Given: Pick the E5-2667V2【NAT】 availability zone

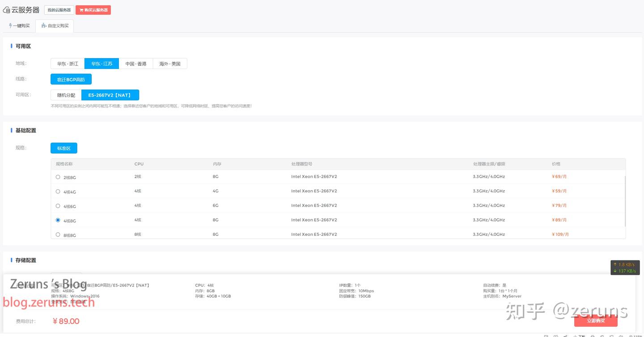Looking at the screenshot, I should pyautogui.click(x=110, y=95).
